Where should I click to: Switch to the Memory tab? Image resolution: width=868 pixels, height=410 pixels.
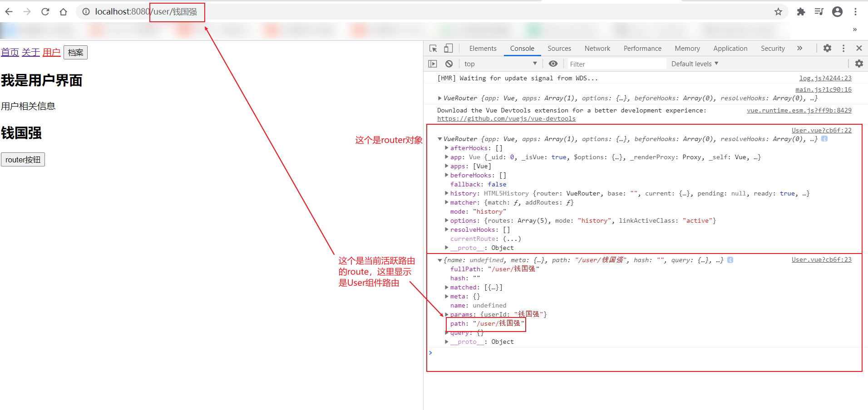coord(687,49)
